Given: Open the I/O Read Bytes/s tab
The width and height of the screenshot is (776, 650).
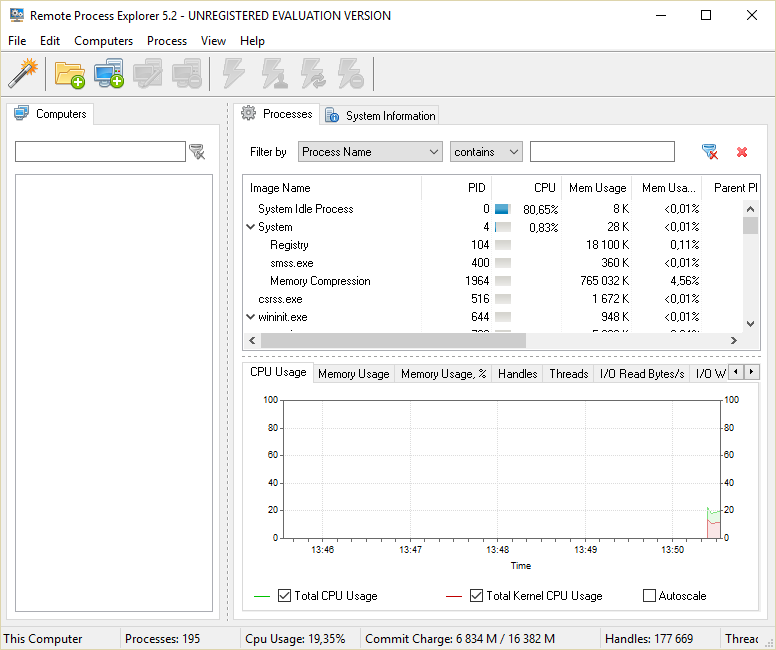Looking at the screenshot, I should pos(642,374).
